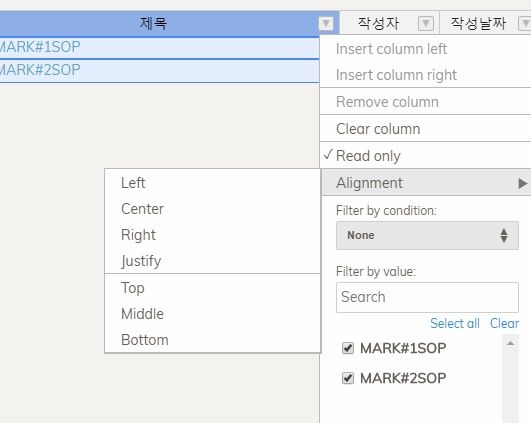Image resolution: width=531 pixels, height=423 pixels.
Task: Open the Filter by condition None dropdown
Action: [427, 235]
